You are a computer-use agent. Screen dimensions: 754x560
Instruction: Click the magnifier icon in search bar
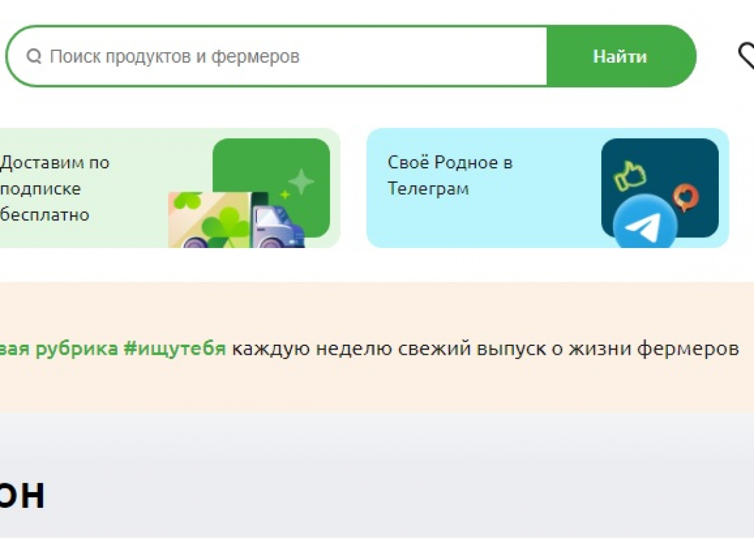33,57
